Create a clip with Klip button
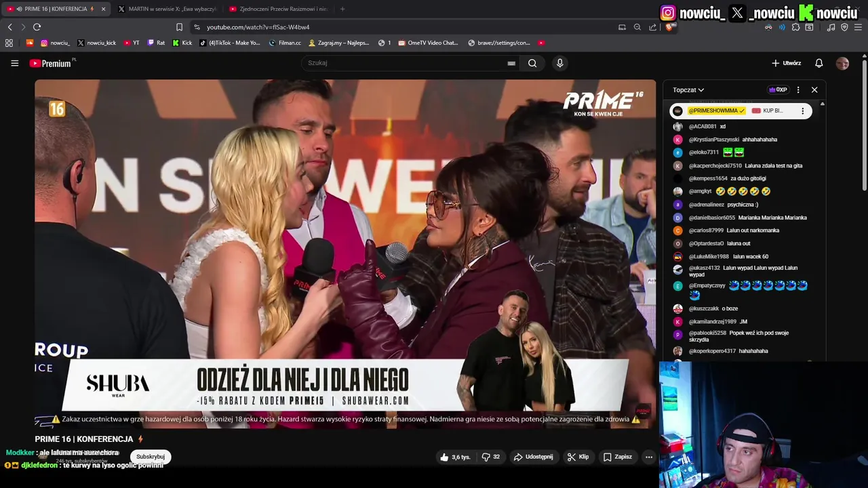Viewport: 868px width, 488px height. (x=578, y=457)
